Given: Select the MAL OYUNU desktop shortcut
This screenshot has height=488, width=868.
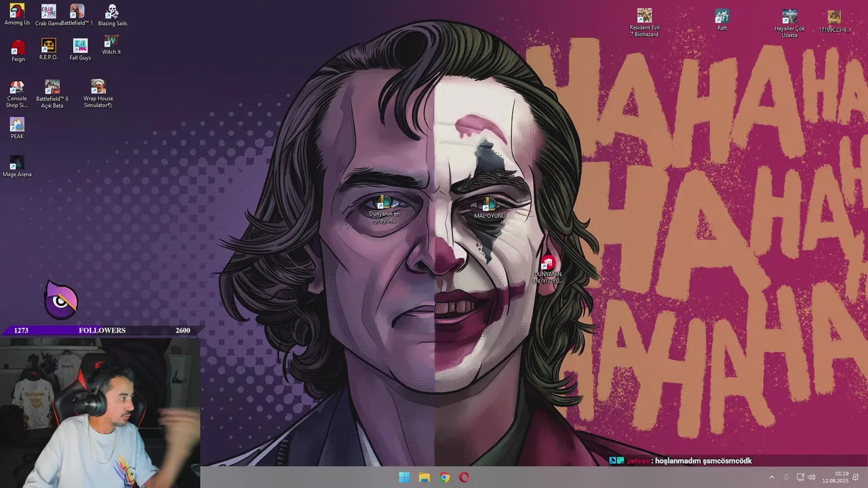Looking at the screenshot, I should 490,208.
